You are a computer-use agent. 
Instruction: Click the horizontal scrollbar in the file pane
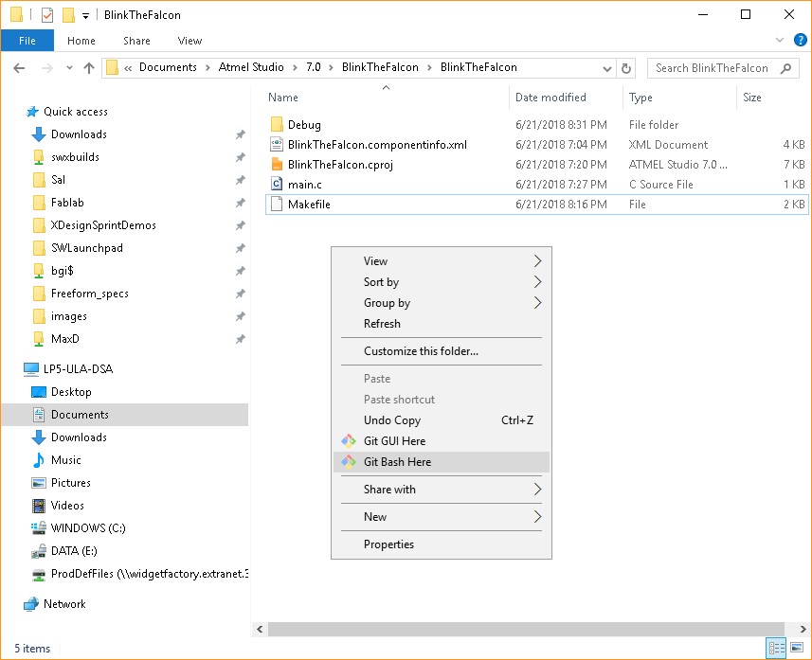click(512, 630)
